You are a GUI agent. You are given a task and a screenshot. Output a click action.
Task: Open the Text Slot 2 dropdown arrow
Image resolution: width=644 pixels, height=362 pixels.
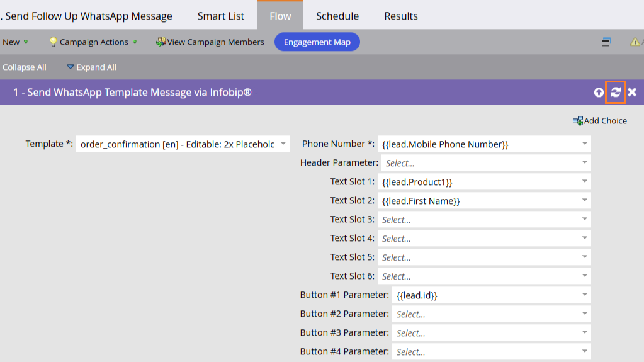(584, 201)
